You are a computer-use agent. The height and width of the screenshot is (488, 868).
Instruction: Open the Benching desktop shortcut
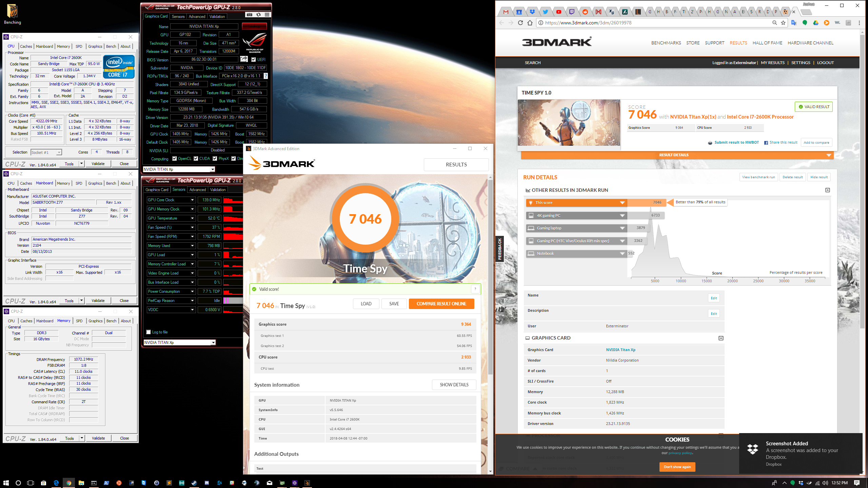tap(13, 14)
